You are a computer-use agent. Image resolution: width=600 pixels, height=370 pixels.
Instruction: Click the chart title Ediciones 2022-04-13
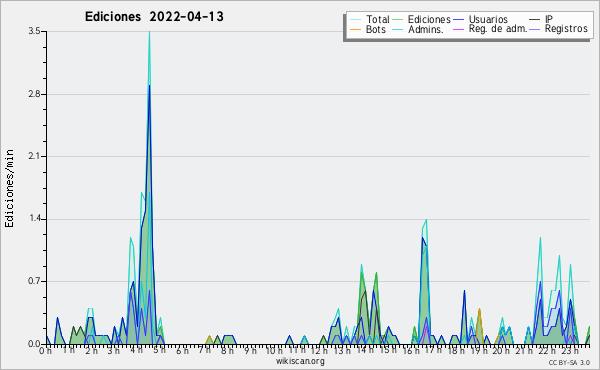click(x=154, y=17)
